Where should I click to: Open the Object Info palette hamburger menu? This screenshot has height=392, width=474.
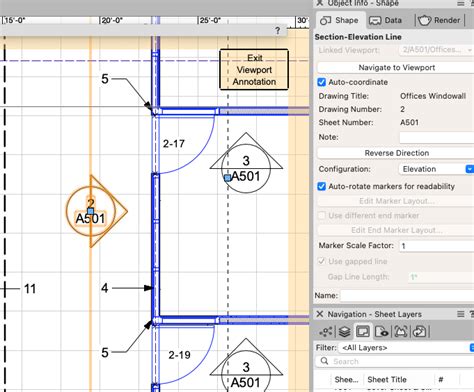pyautogui.click(x=461, y=3)
